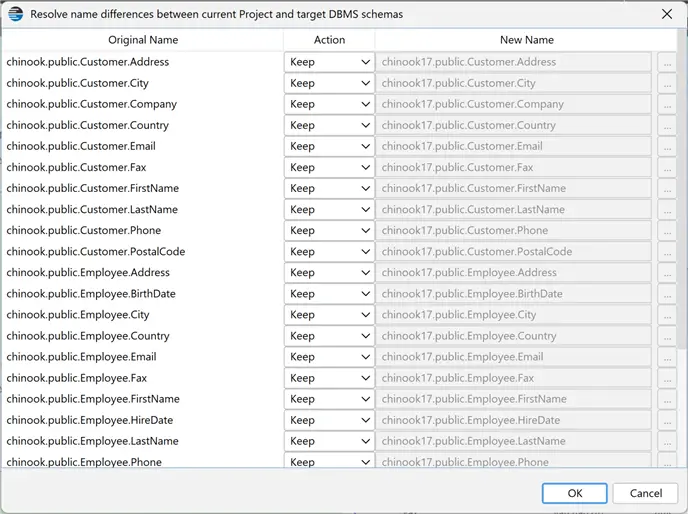Click New Name field chinook17.public.Employee.HireDate
Image resolution: width=688 pixels, height=514 pixels.
pyautogui.click(x=513, y=420)
